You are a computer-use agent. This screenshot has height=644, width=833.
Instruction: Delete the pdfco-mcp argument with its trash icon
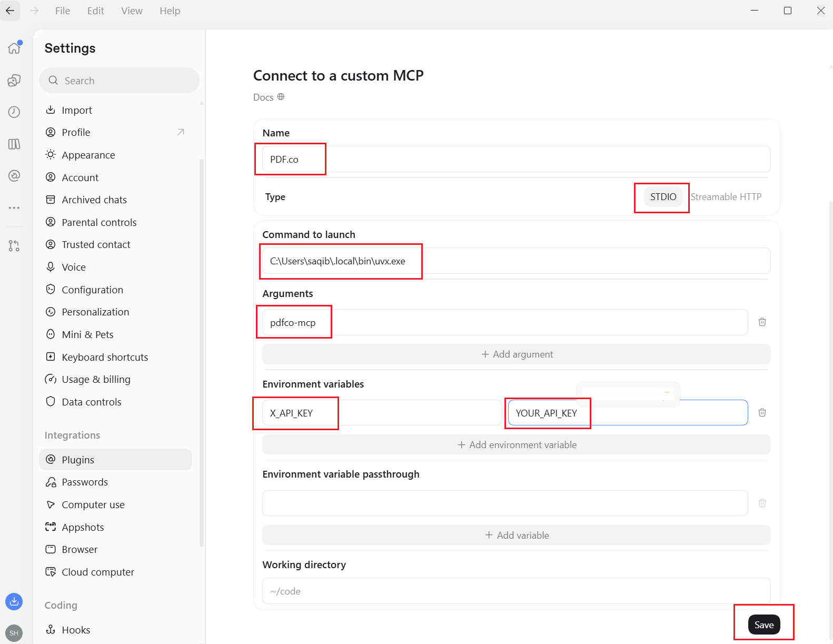pyautogui.click(x=762, y=322)
